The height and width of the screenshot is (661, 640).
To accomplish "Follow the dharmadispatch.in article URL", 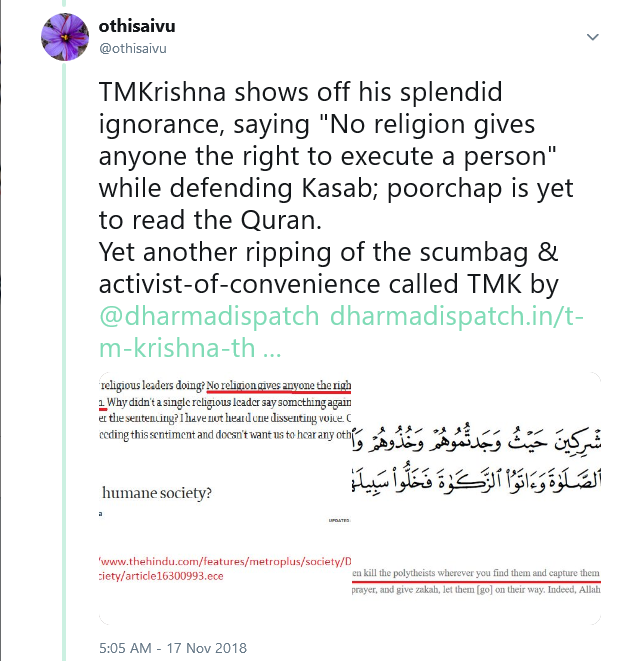I will pos(341,332).
